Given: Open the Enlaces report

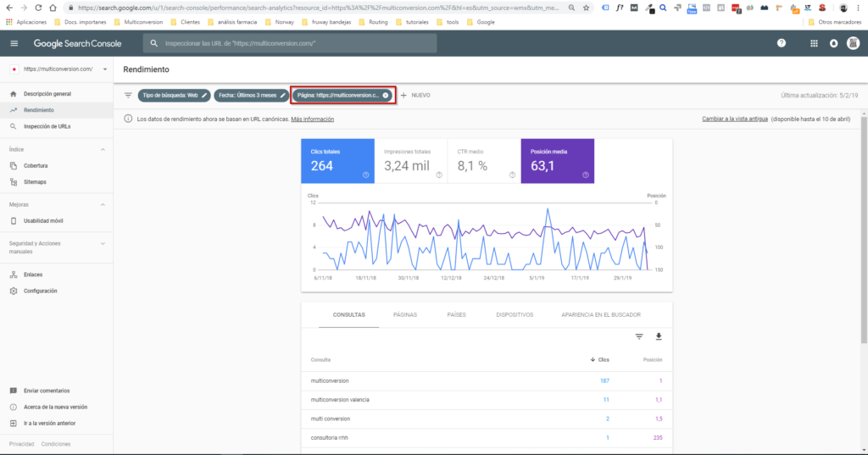Looking at the screenshot, I should 57,275.
